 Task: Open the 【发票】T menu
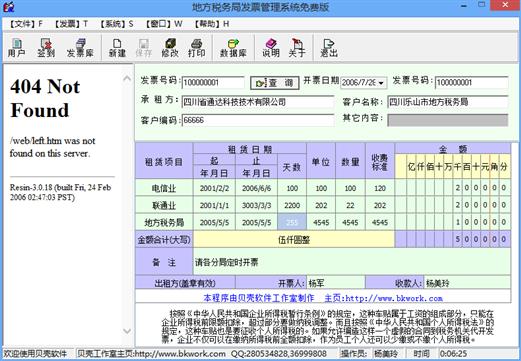coord(70,24)
